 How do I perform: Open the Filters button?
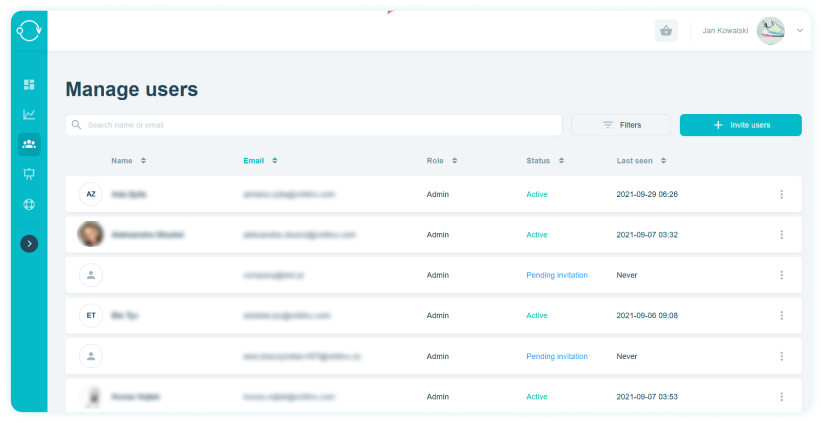(621, 125)
